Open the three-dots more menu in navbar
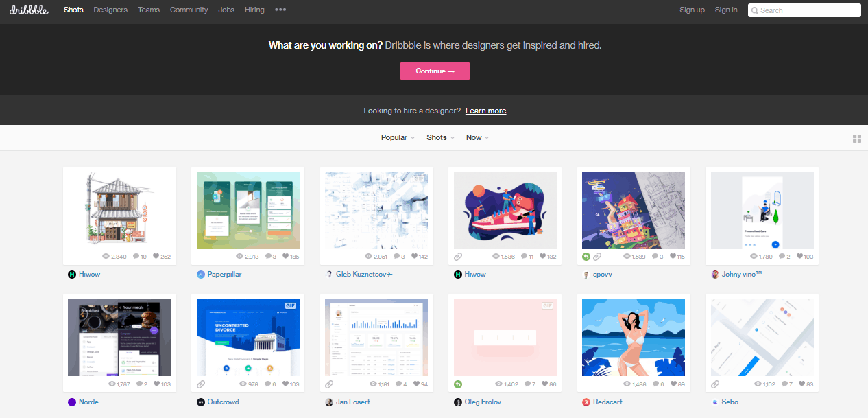 [x=280, y=10]
